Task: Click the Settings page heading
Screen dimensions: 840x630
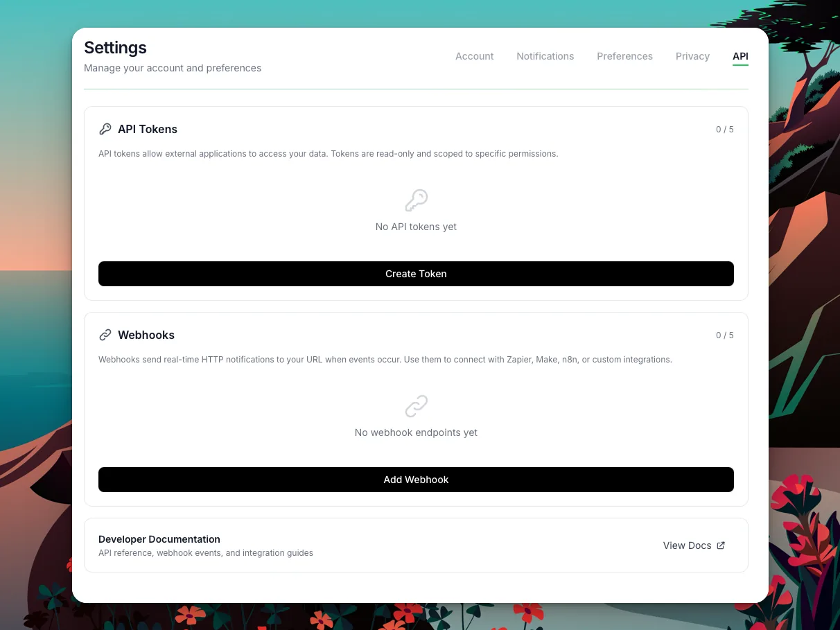Action: pos(115,47)
